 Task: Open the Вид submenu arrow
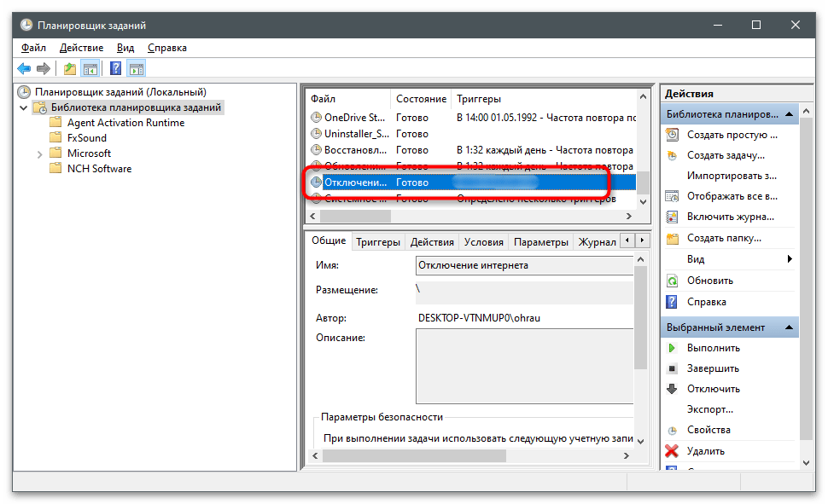[x=790, y=258]
